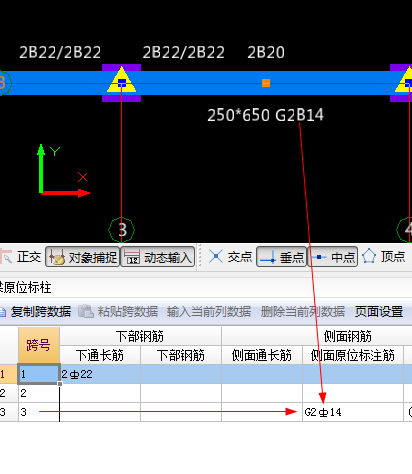Click the 250*650 G2B14 beam annotation

265,115
